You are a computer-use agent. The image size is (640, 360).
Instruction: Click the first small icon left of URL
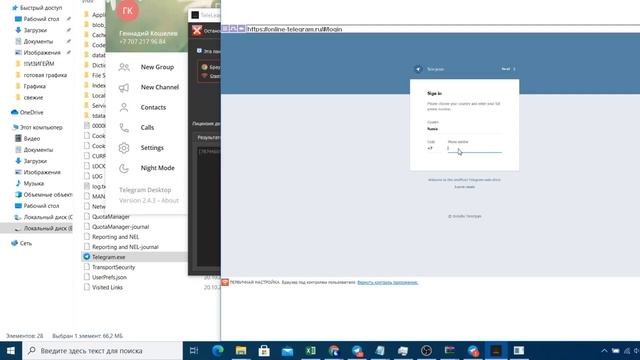pos(225,29)
